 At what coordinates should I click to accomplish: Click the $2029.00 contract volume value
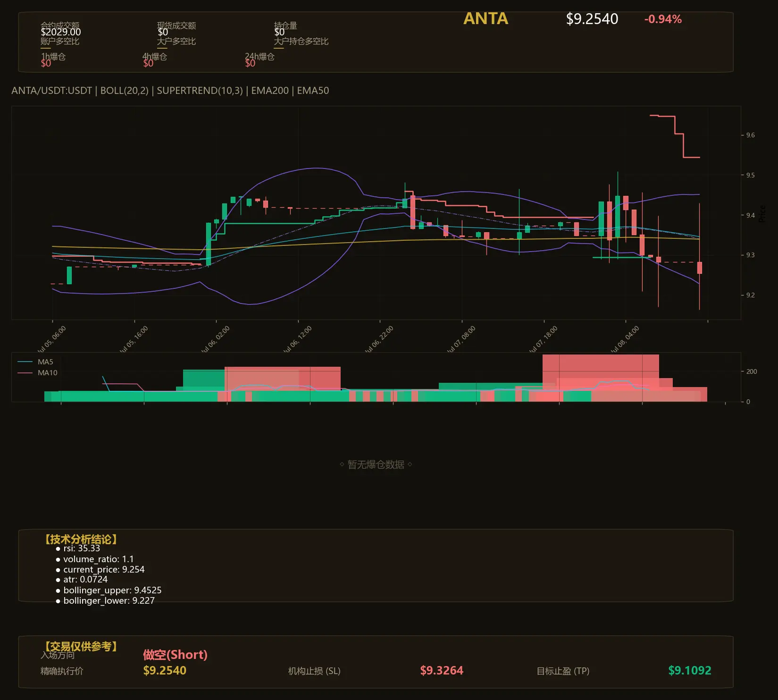click(x=60, y=32)
